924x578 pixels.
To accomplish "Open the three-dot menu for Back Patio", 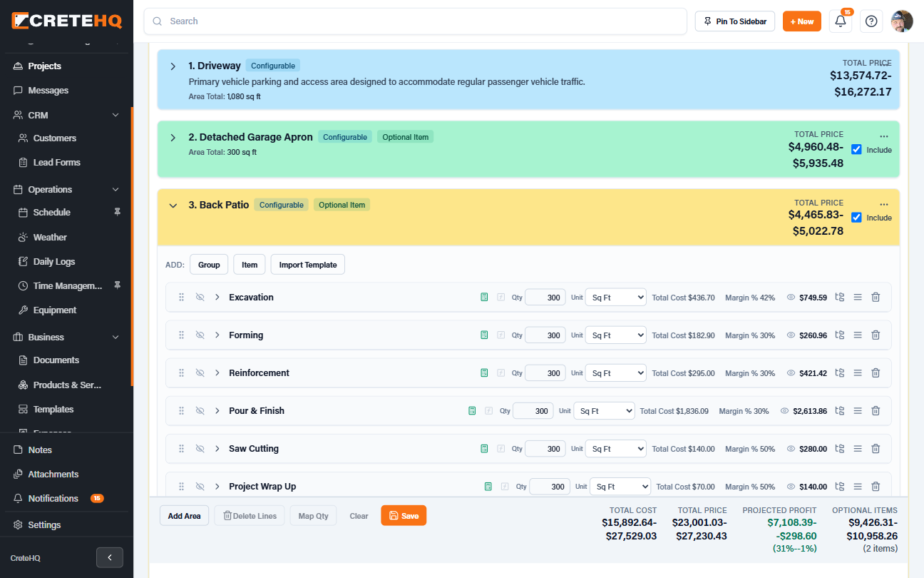I will 884,204.
